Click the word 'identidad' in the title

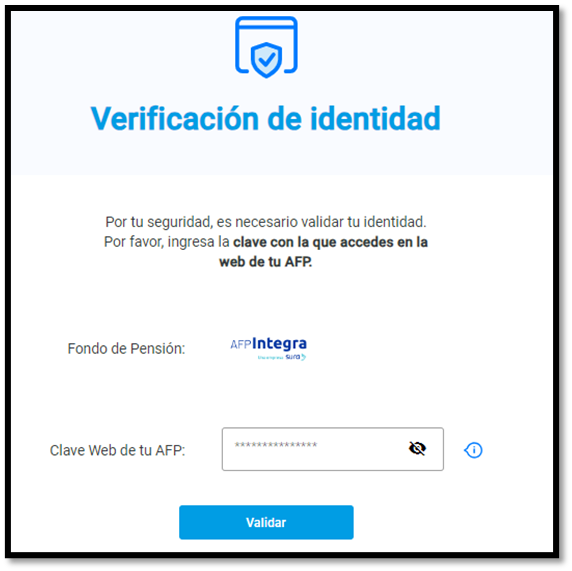(x=376, y=118)
